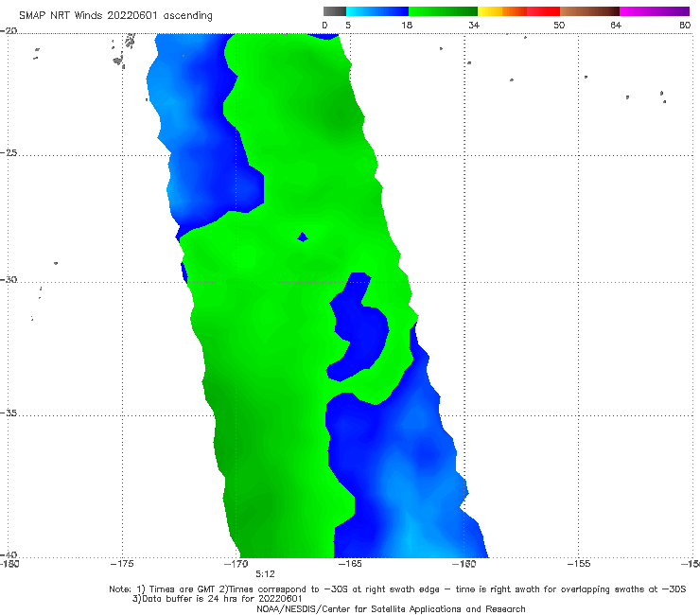The image size is (700, 615).
Task: Click the color bar label "34"
Action: (x=474, y=26)
